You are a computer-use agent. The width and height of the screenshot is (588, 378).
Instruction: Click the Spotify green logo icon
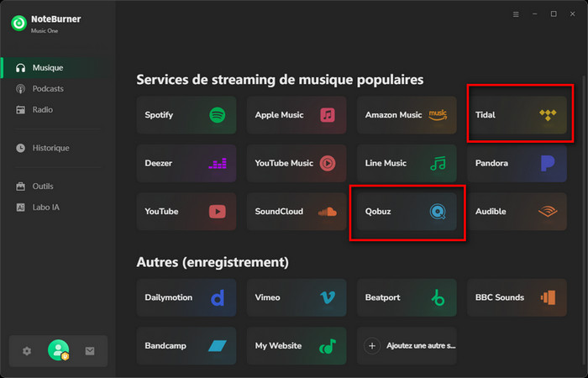(x=217, y=115)
